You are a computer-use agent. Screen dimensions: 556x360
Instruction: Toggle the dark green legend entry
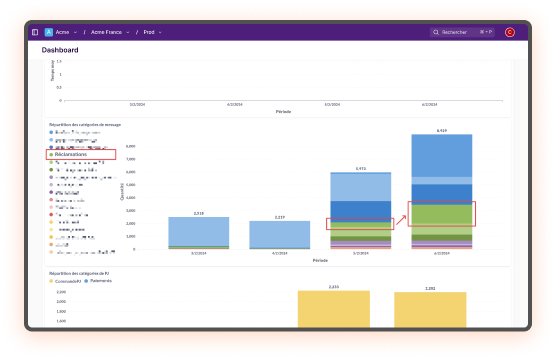(x=73, y=170)
